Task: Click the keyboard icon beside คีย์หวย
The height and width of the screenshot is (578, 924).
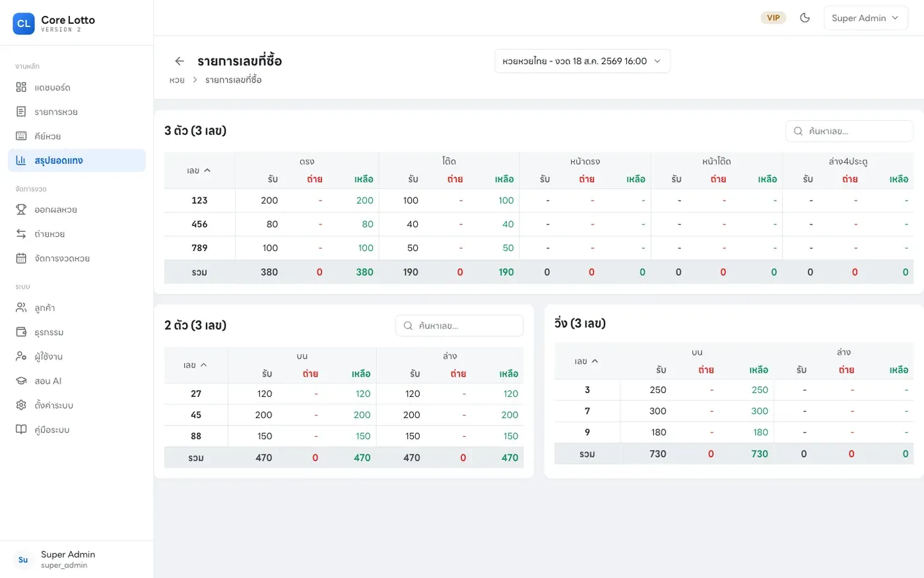Action: coord(21,136)
